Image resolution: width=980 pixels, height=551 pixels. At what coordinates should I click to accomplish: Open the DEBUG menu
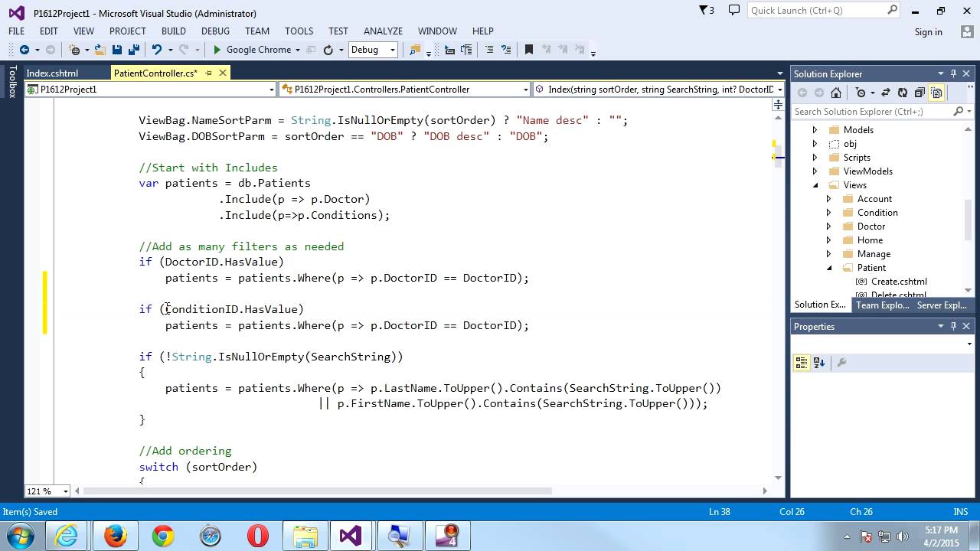(x=215, y=31)
